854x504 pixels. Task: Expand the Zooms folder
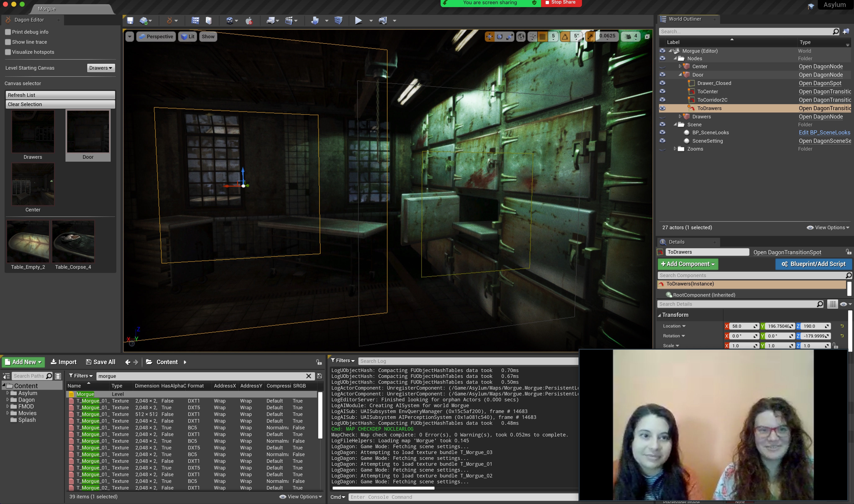tap(675, 149)
